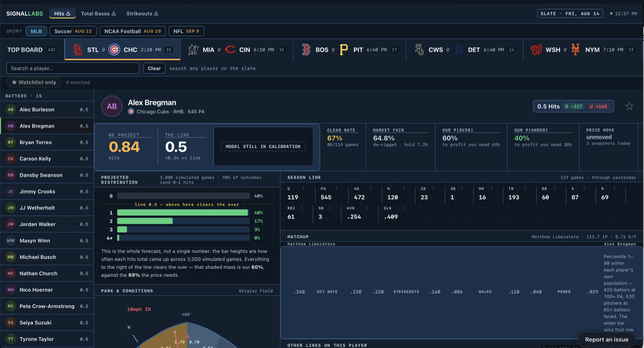This screenshot has width=644, height=348.
Task: Select Michael Busch in batters list
Action: tap(47, 257)
